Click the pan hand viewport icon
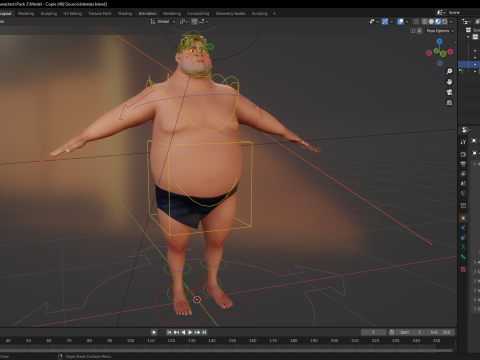This screenshot has width=480, height=360. 449,82
